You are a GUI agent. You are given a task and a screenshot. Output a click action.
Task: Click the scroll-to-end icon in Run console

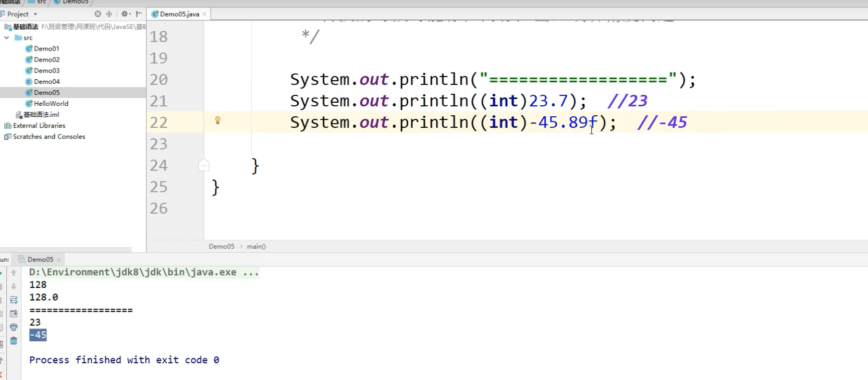pyautogui.click(x=14, y=313)
